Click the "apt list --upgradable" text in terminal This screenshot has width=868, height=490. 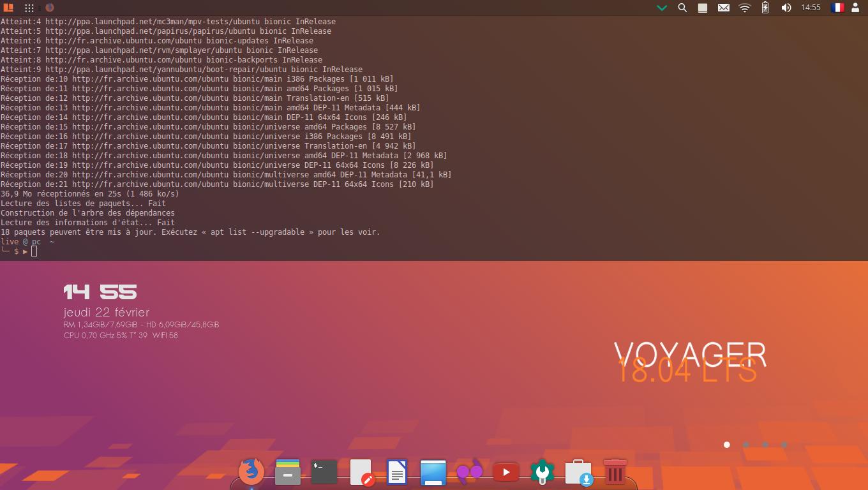click(257, 232)
